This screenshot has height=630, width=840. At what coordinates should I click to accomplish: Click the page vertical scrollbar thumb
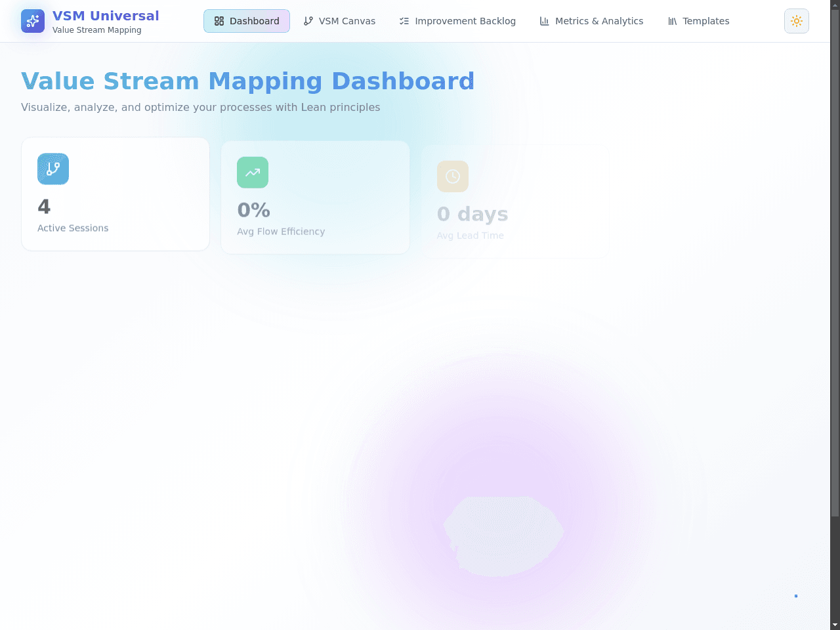pyautogui.click(x=835, y=262)
